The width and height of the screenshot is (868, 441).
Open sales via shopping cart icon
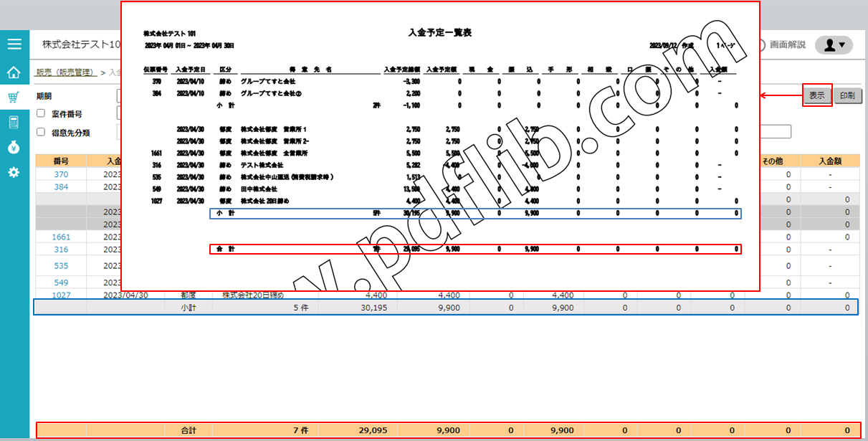tap(14, 98)
